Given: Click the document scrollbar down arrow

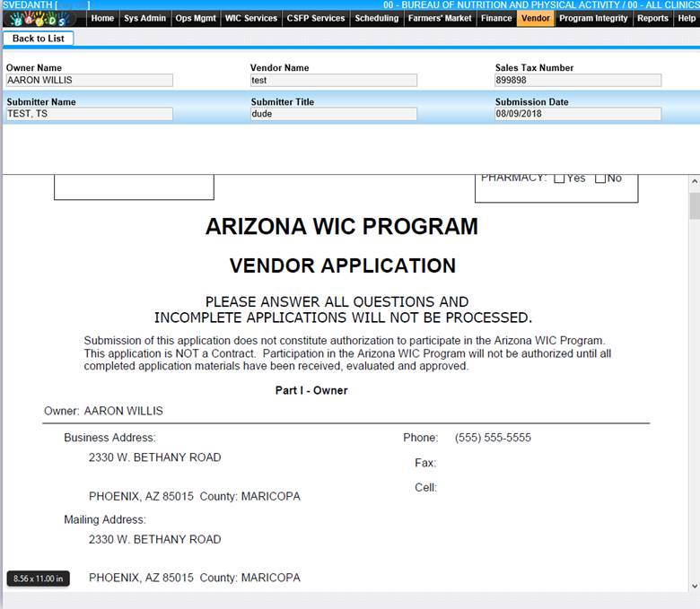Looking at the screenshot, I should pos(695,586).
